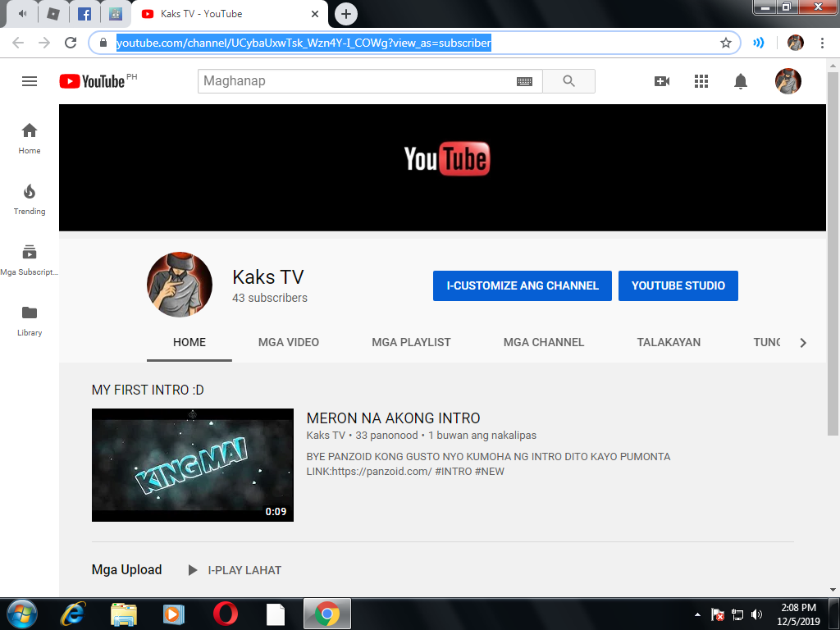Open the on-screen keyboard icon in search box
Image resolution: width=840 pixels, height=630 pixels.
pyautogui.click(x=524, y=81)
